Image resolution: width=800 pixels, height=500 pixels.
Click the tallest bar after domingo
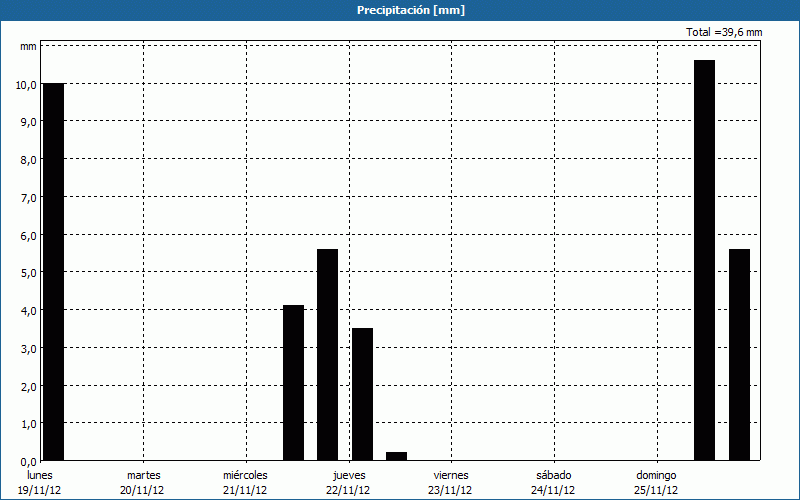[704, 260]
